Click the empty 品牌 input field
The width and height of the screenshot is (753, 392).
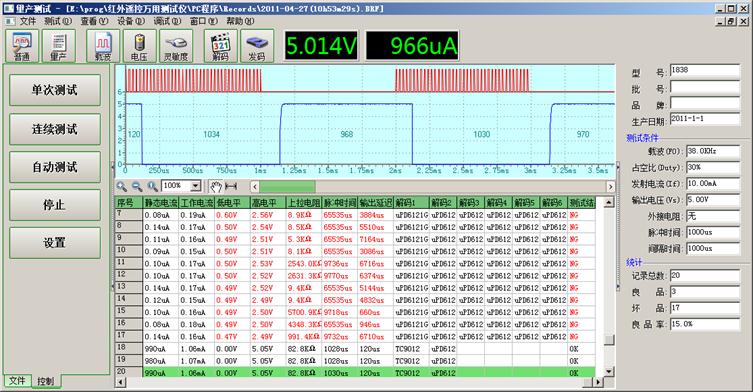pyautogui.click(x=705, y=103)
